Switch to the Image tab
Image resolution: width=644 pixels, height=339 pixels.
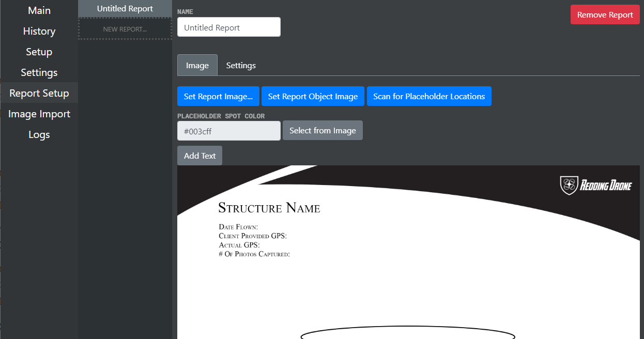197,65
